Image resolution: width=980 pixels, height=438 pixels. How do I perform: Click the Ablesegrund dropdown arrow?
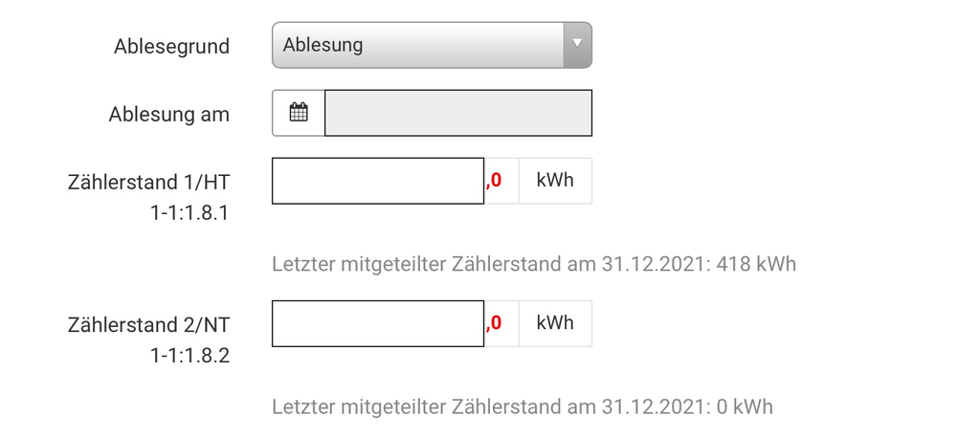click(576, 45)
